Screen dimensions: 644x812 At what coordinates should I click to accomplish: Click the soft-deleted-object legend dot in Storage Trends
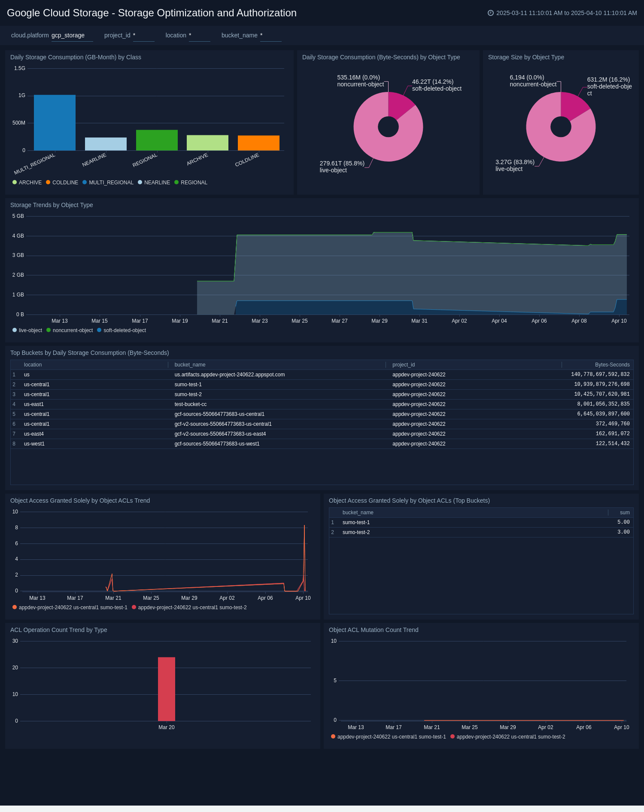click(x=99, y=330)
